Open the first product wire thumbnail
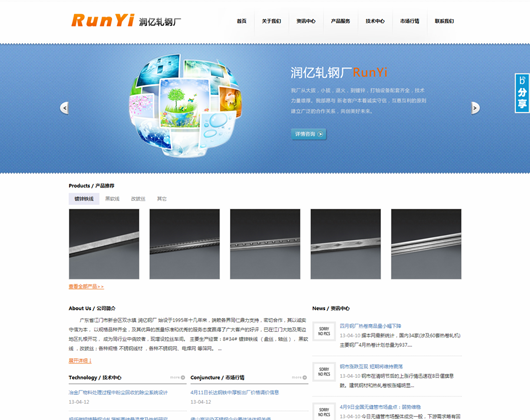 coord(104,244)
